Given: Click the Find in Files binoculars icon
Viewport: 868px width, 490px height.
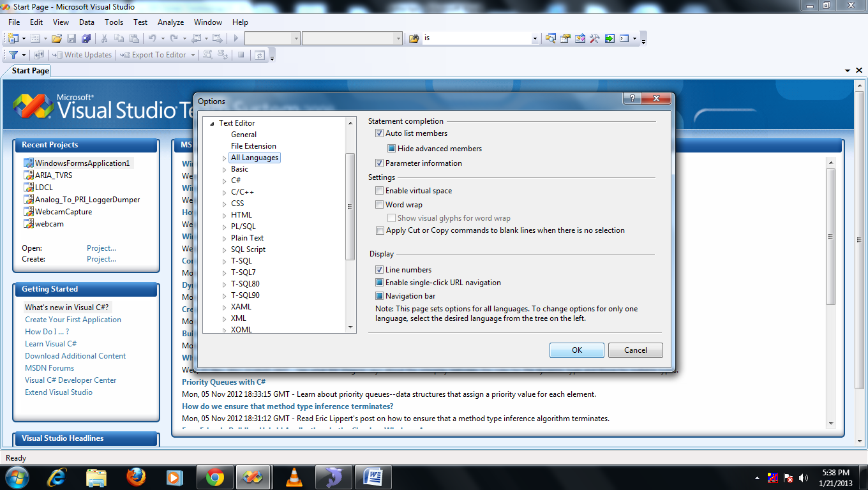Looking at the screenshot, I should click(414, 38).
